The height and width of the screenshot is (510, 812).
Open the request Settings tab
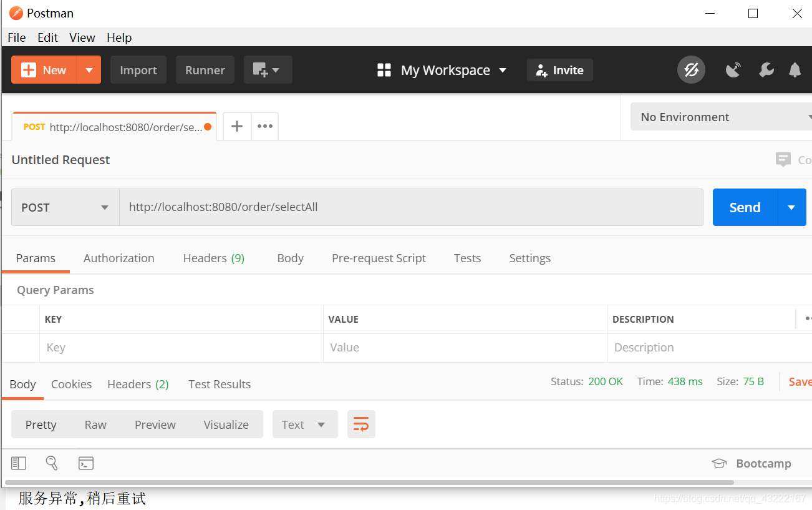[x=529, y=258]
